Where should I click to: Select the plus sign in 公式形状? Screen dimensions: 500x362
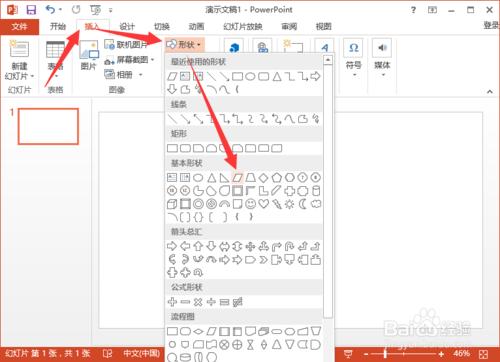(x=172, y=302)
